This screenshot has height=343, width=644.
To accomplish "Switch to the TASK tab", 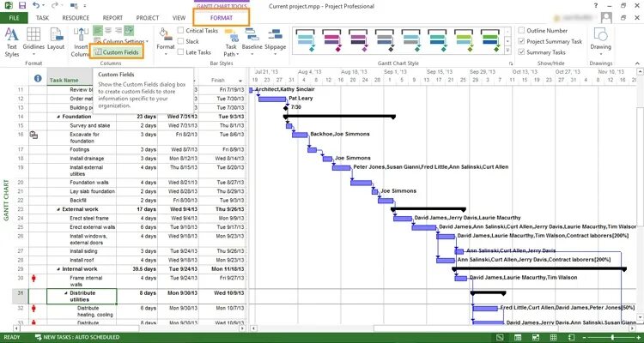I will click(42, 18).
